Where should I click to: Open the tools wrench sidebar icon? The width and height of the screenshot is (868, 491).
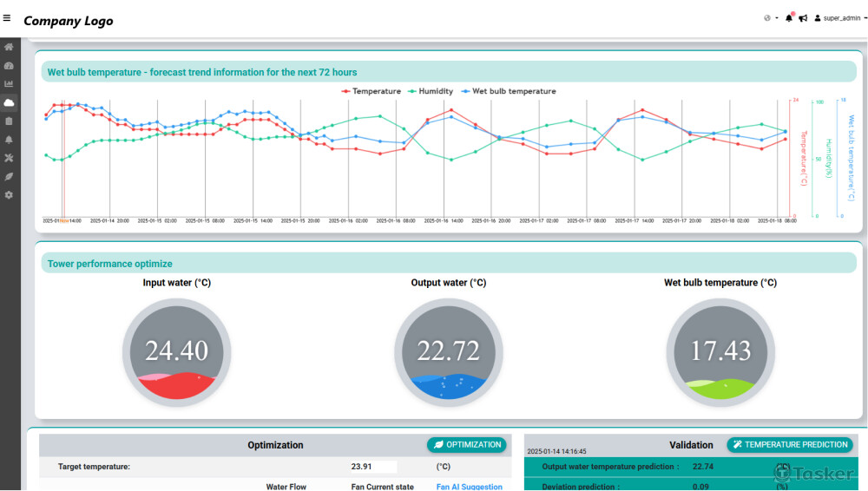click(10, 158)
